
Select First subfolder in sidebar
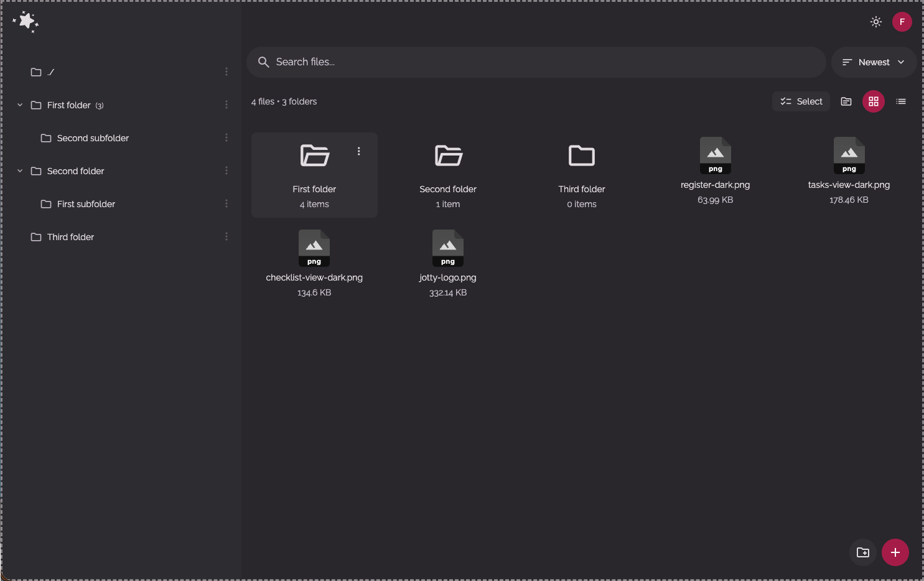pyautogui.click(x=86, y=204)
